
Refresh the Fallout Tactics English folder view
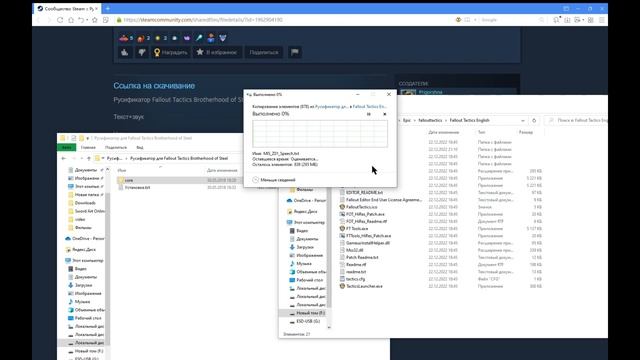coord(534,120)
